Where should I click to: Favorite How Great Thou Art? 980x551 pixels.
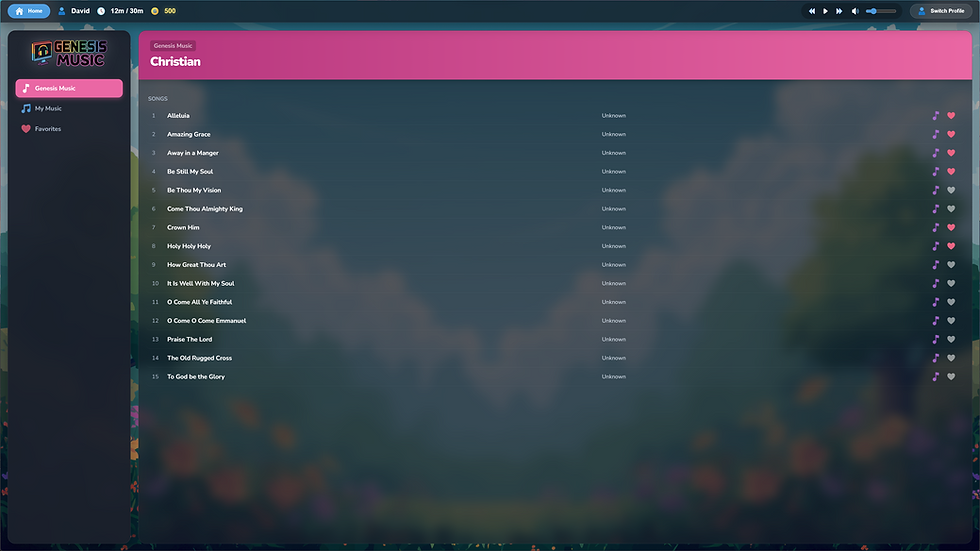(951, 265)
